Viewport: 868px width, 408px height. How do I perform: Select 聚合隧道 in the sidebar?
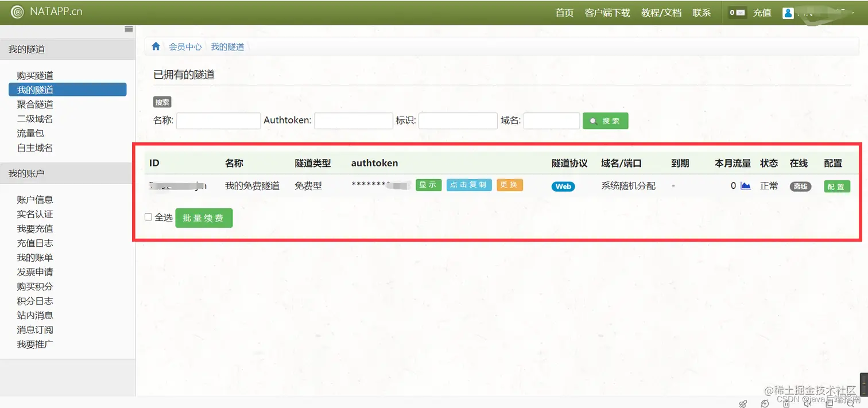35,104
